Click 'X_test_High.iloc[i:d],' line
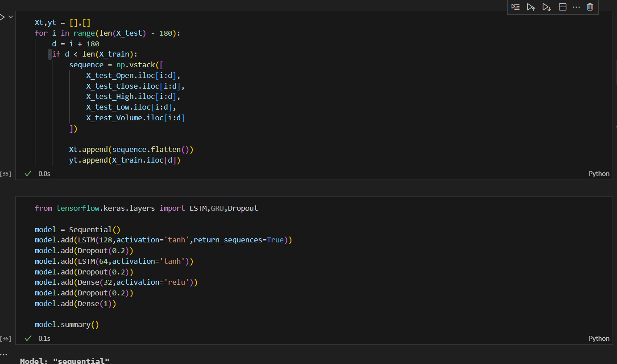Screen dimensions: 617x364 [x=133, y=97]
